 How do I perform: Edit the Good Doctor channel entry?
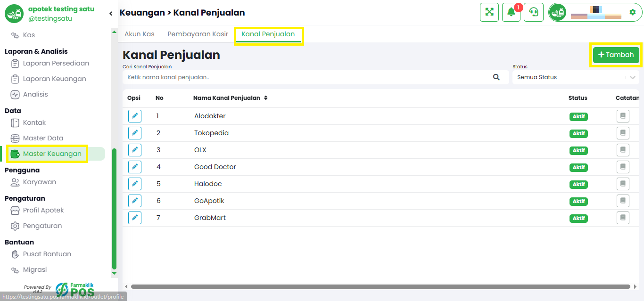click(135, 167)
